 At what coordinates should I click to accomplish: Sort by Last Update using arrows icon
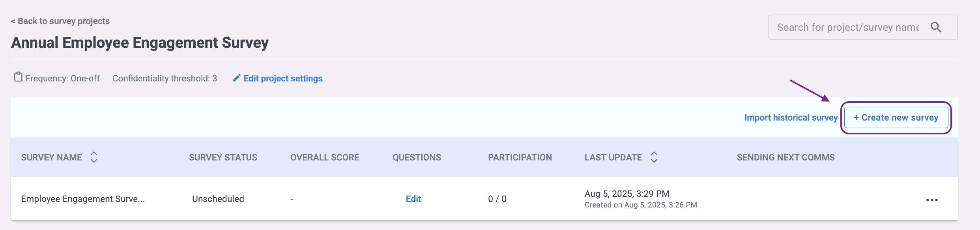654,157
